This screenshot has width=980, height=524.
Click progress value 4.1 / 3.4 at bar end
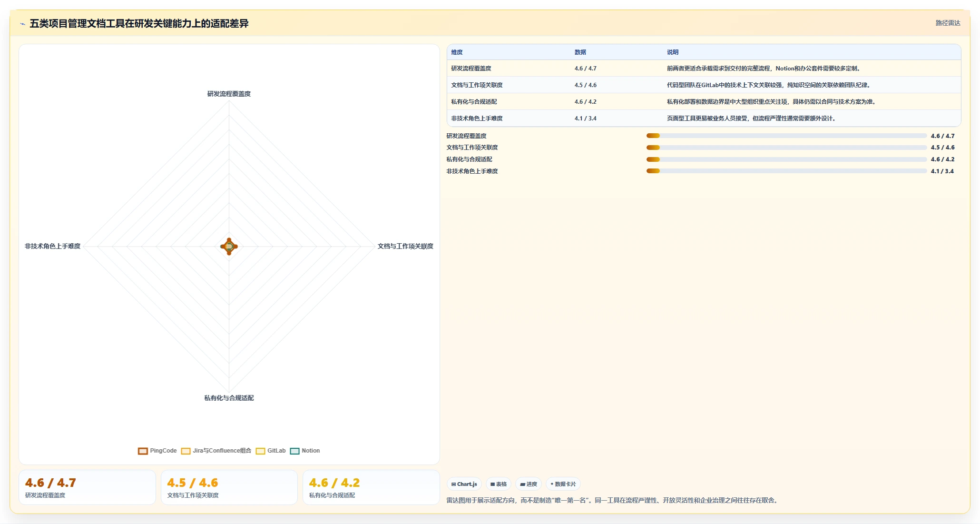tap(942, 171)
